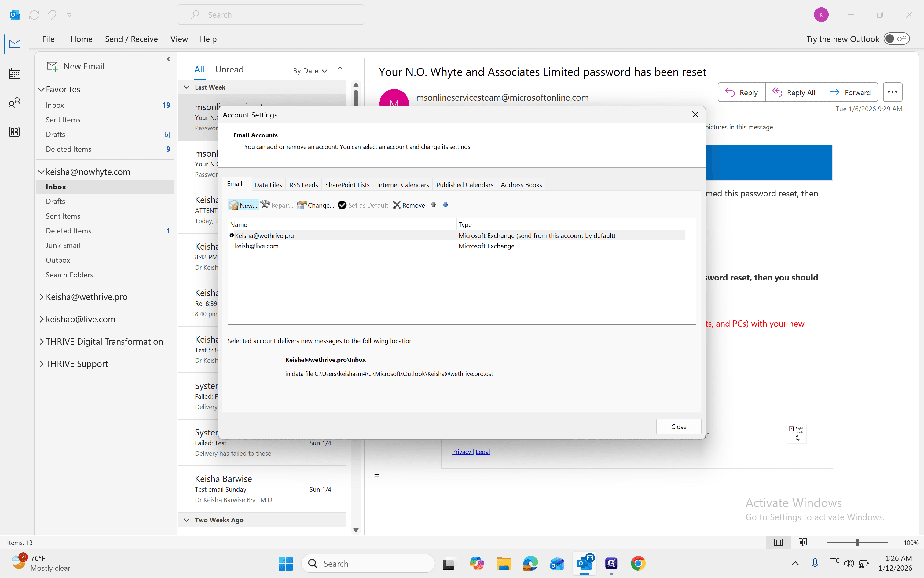Image resolution: width=924 pixels, height=578 pixels.
Task: Collapse the Favorites folder group
Action: coord(41,89)
